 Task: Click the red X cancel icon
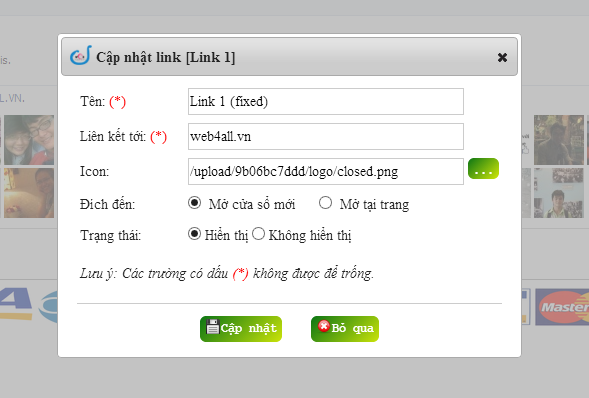click(324, 326)
